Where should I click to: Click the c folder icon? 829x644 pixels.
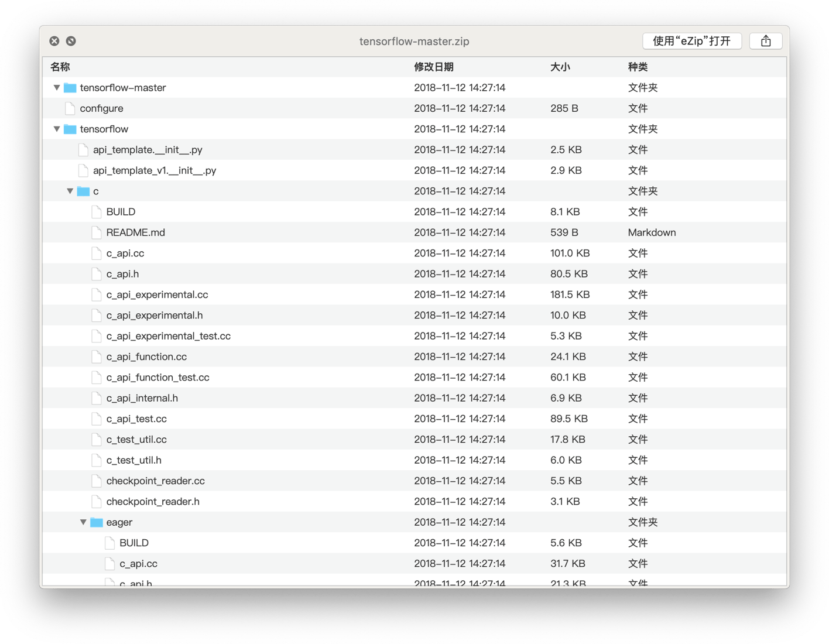pyautogui.click(x=83, y=191)
